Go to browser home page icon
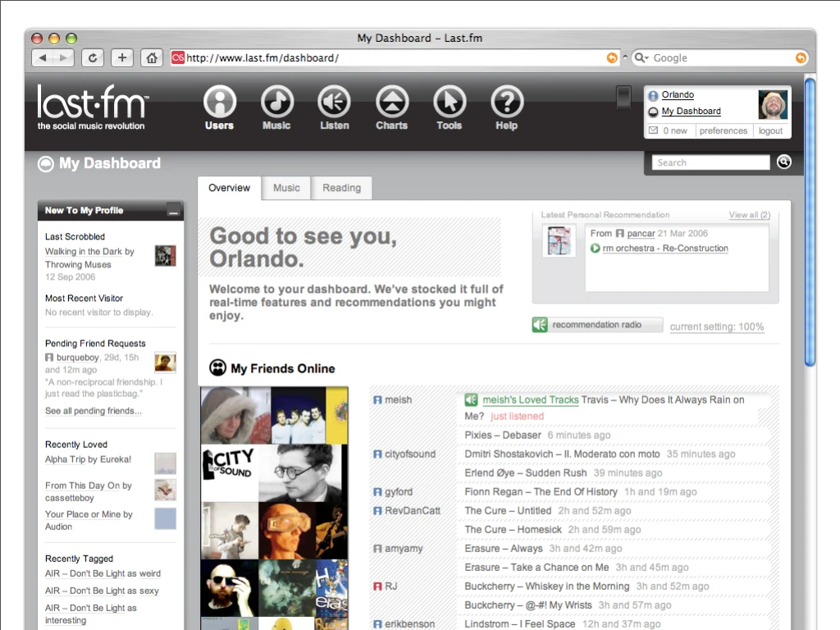Image resolution: width=840 pixels, height=630 pixels. [x=152, y=58]
